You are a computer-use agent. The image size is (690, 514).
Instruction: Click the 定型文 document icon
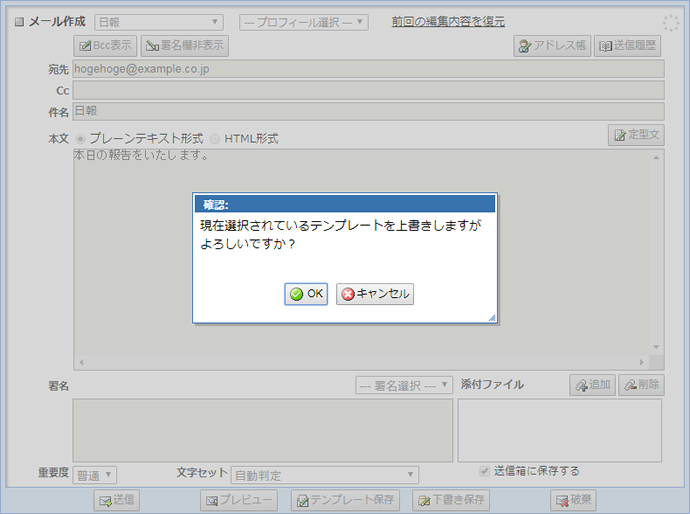coord(620,135)
